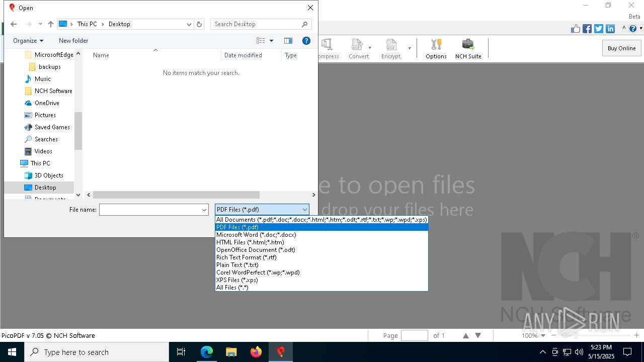
Task: Open recent locations dropdown arrow
Action: [x=40, y=24]
